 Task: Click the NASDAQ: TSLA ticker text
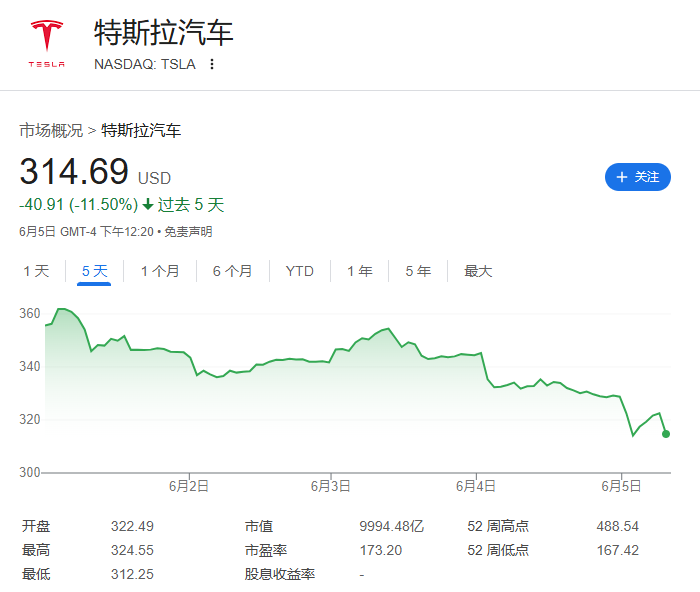coord(145,64)
